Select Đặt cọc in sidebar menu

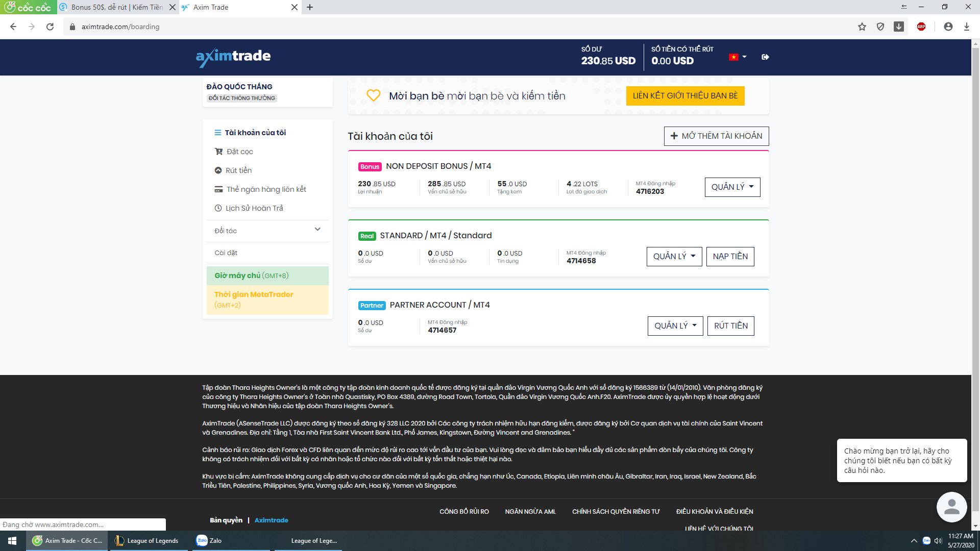click(240, 152)
